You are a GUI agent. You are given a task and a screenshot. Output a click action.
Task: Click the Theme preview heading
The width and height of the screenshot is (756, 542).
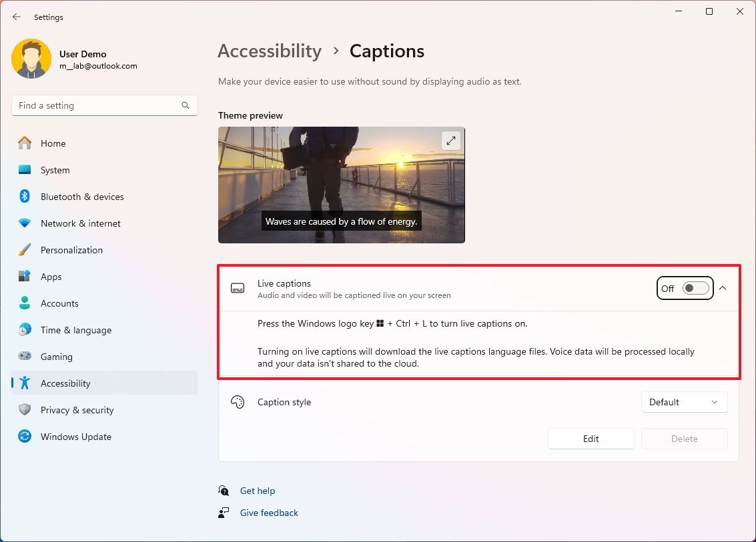click(250, 115)
